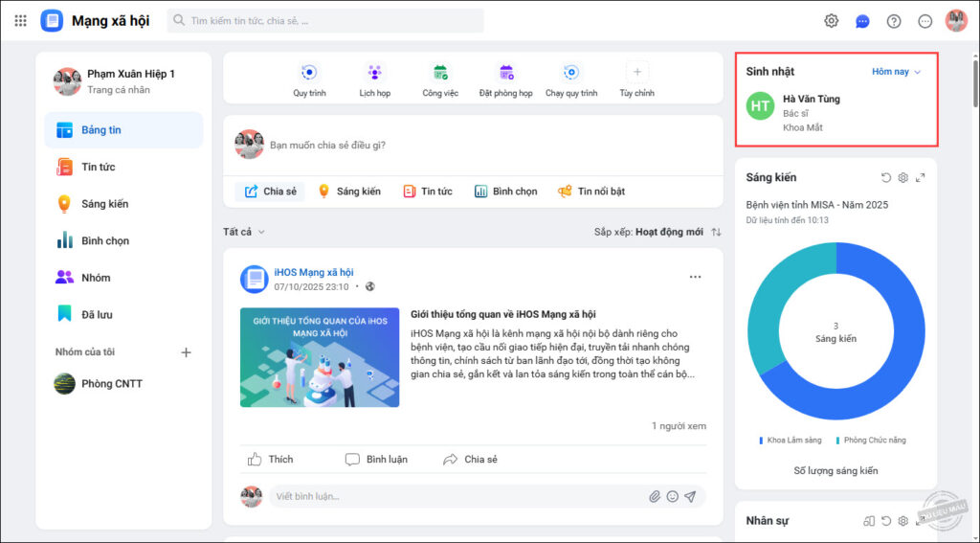Select the Tin nổi bật composer option
Viewport: 980px width, 543px height.
[x=591, y=192]
